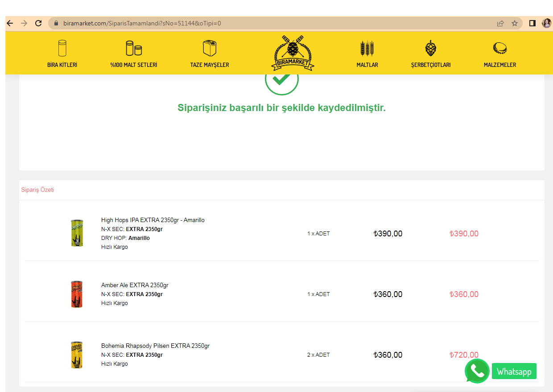Open Bohemia Rhapsody Pilsen EXTRA 2350gr link

click(155, 346)
